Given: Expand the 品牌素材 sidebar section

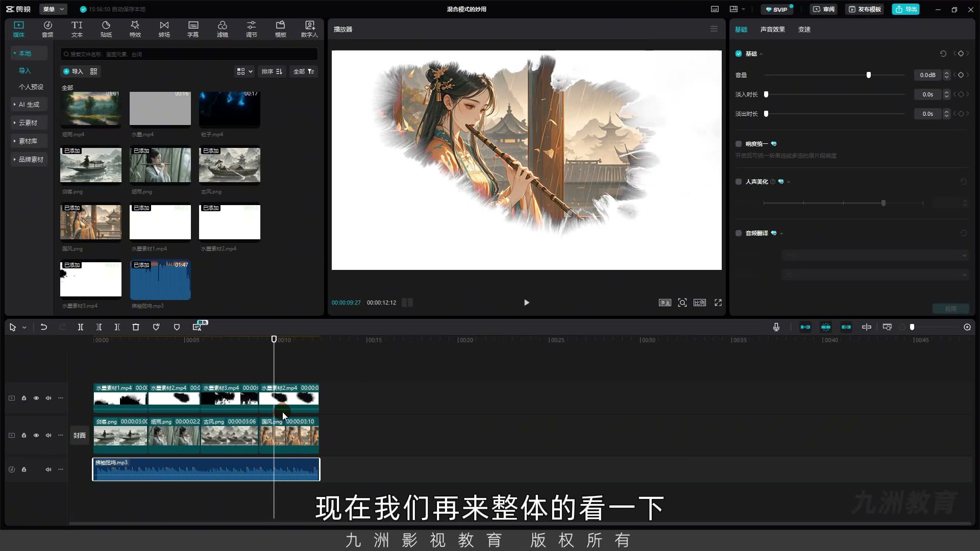Looking at the screenshot, I should point(30,159).
